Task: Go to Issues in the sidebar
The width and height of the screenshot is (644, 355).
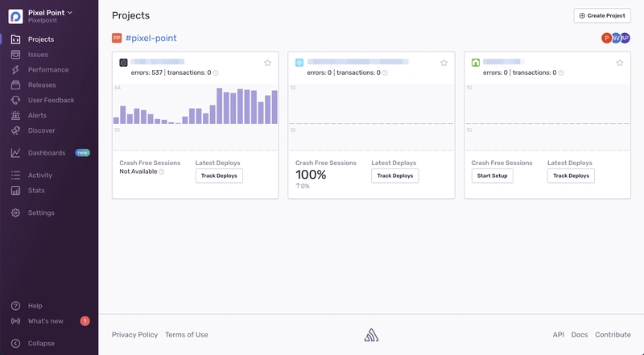Action: (38, 55)
